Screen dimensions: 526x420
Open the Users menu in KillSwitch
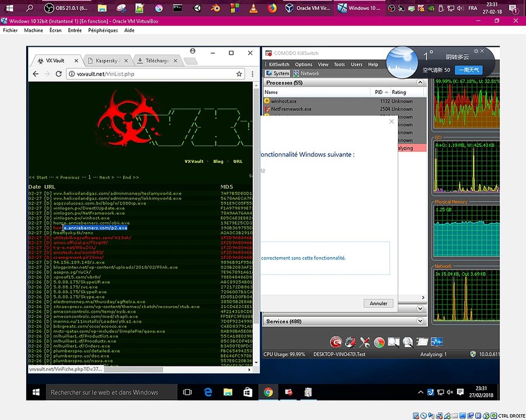tap(357, 64)
